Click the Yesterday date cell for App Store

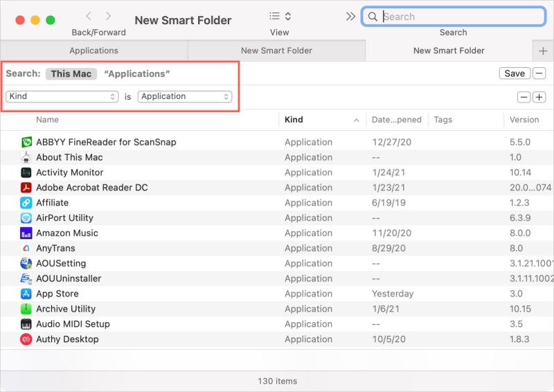pos(393,294)
